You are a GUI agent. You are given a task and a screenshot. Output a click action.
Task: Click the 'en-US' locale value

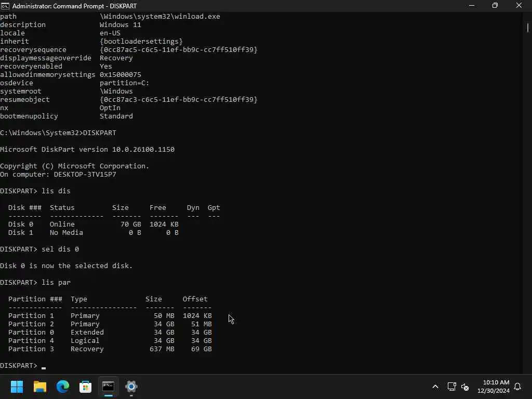(x=110, y=33)
